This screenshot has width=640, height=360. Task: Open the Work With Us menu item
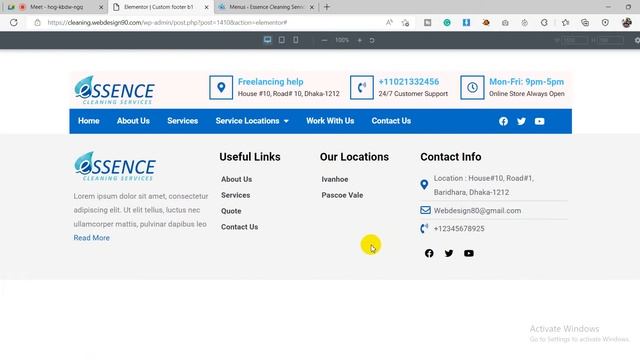(x=330, y=121)
